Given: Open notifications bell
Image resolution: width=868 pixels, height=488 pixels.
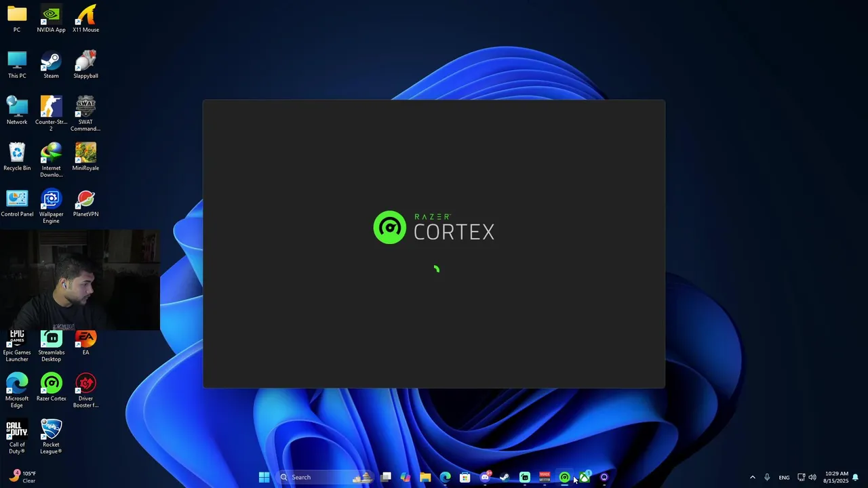Looking at the screenshot, I should [856, 477].
